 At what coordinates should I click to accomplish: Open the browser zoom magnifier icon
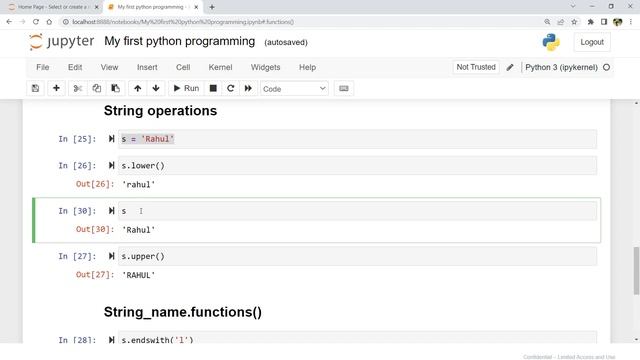click(x=547, y=22)
